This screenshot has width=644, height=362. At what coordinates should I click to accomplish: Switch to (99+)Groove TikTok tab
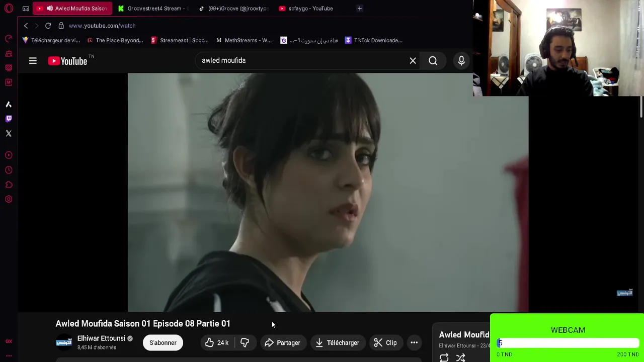tap(233, 9)
